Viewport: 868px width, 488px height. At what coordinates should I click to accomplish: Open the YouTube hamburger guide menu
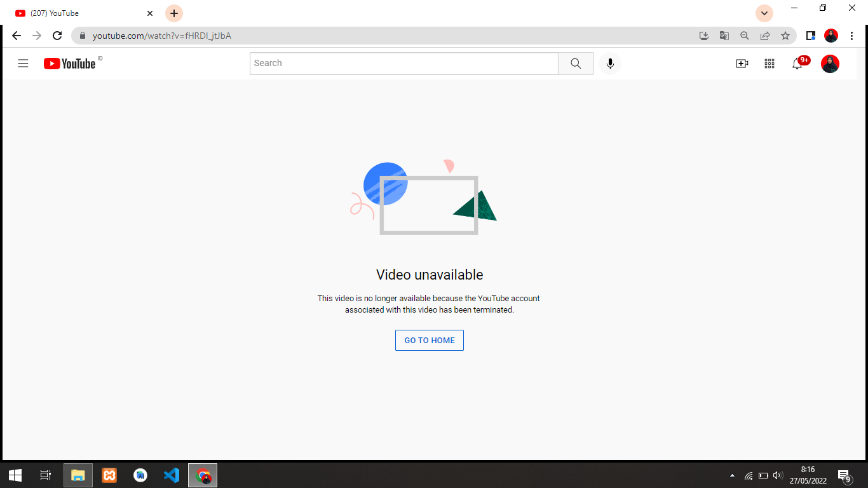[x=24, y=64]
